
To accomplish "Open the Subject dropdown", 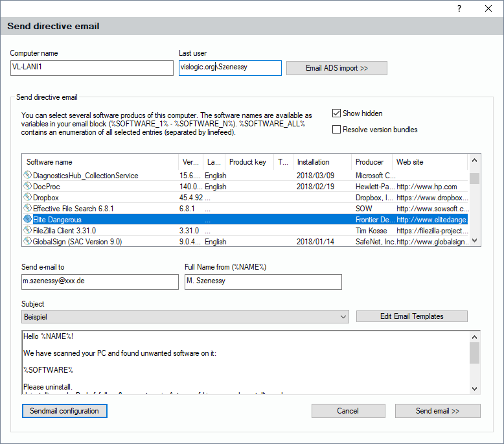I will click(x=343, y=317).
